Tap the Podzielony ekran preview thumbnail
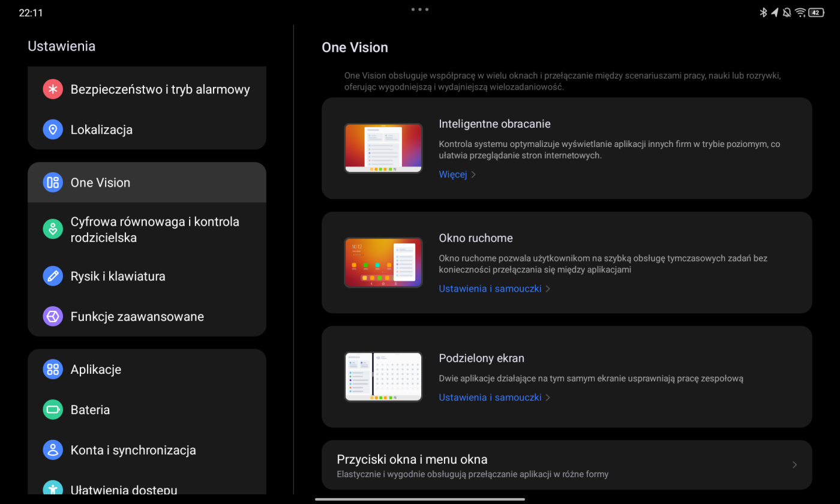 pyautogui.click(x=383, y=377)
